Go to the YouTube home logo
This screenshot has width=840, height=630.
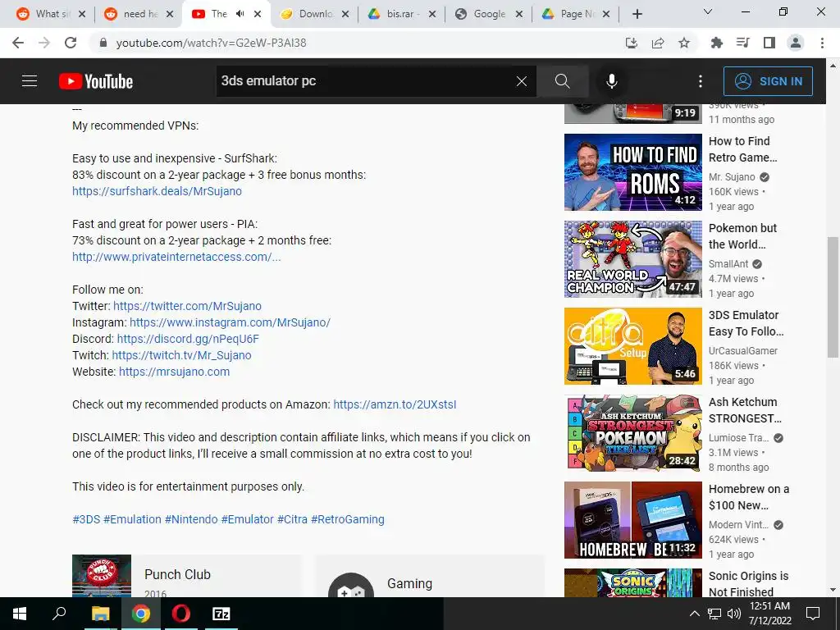tap(96, 81)
